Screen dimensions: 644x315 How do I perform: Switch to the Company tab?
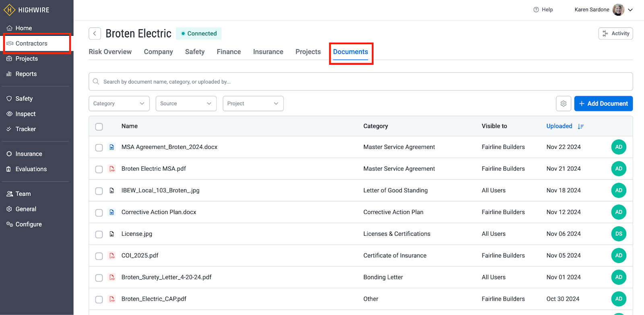click(158, 52)
